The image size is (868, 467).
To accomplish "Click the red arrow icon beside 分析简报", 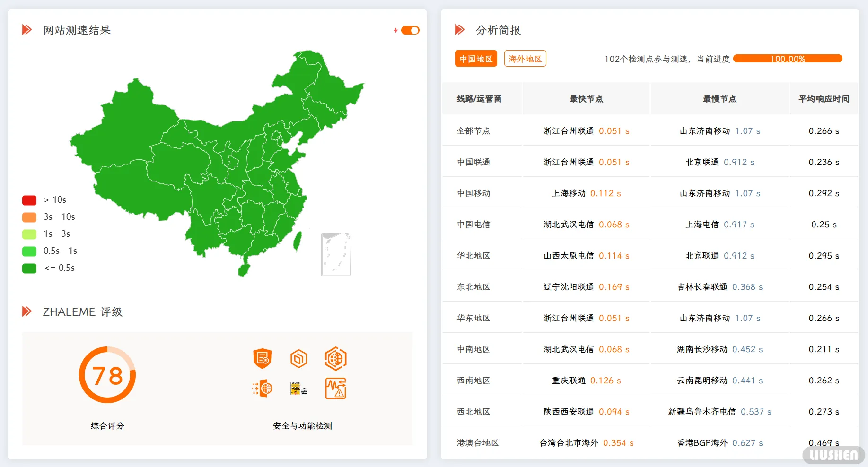I will [459, 30].
